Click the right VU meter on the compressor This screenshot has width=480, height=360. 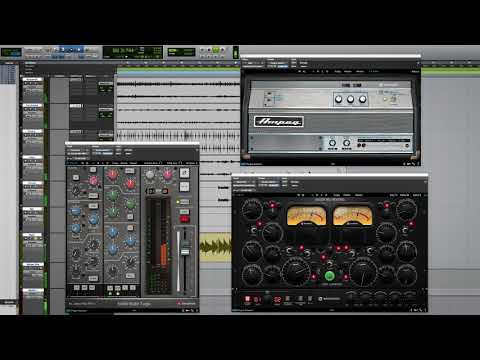point(352,216)
